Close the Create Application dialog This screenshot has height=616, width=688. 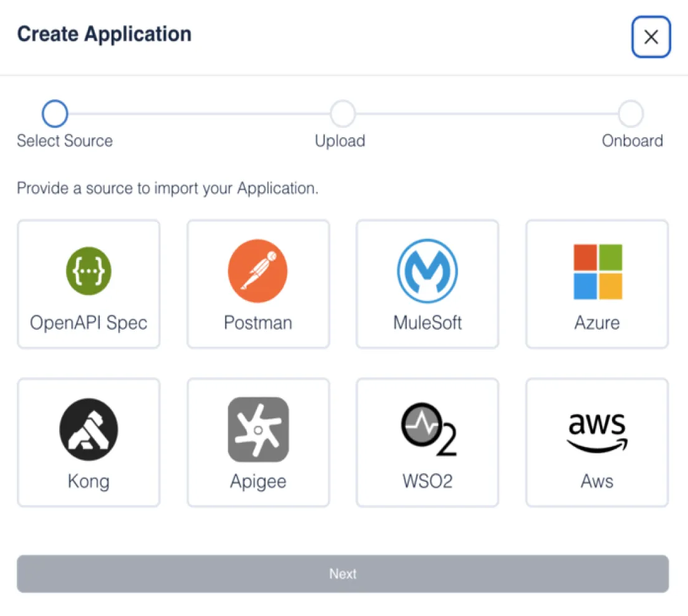651,37
